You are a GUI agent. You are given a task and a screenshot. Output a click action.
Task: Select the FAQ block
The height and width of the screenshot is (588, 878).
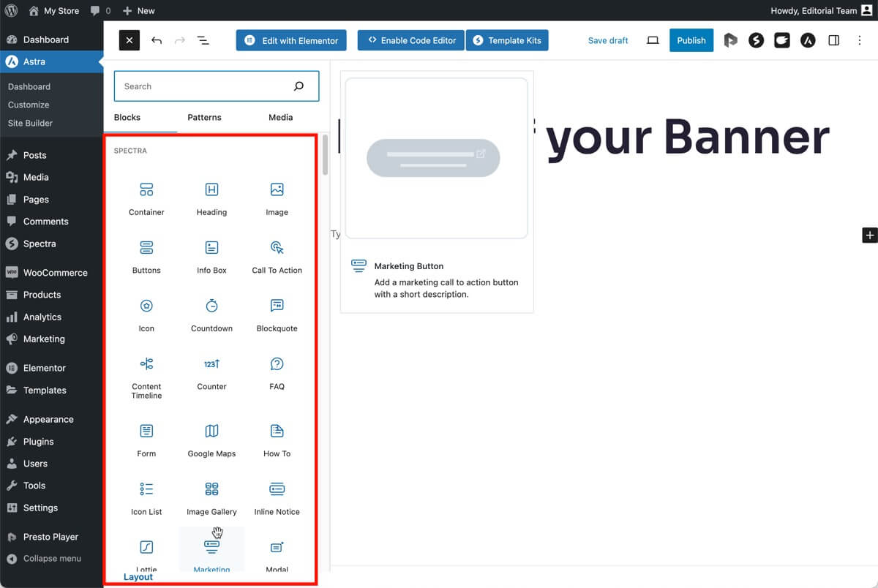[x=277, y=373]
